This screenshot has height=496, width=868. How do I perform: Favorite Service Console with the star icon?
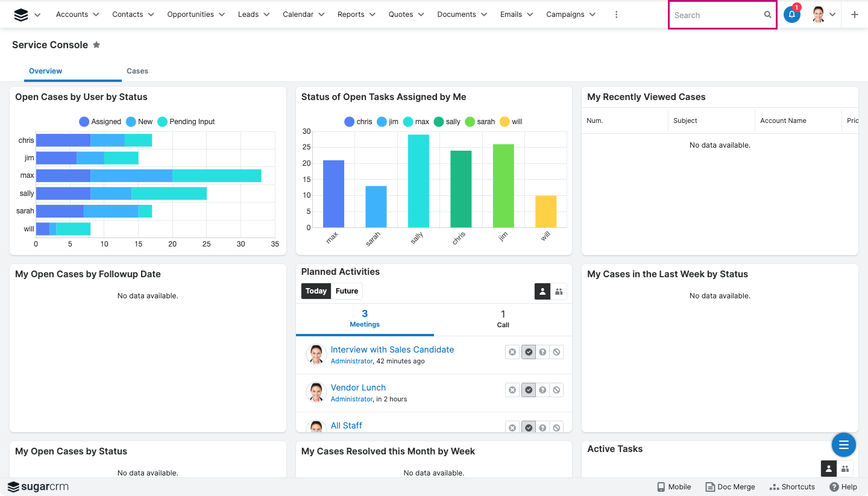(x=96, y=45)
